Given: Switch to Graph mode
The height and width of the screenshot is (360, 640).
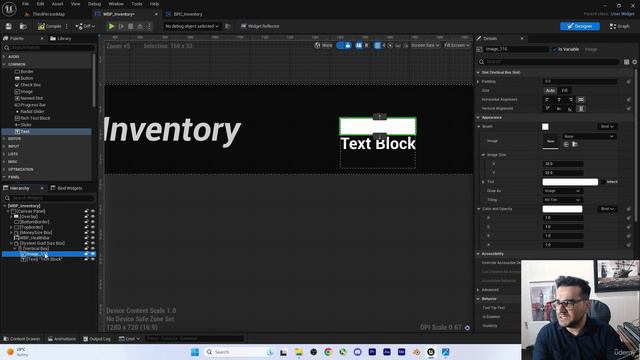Looking at the screenshot, I should [x=620, y=26].
